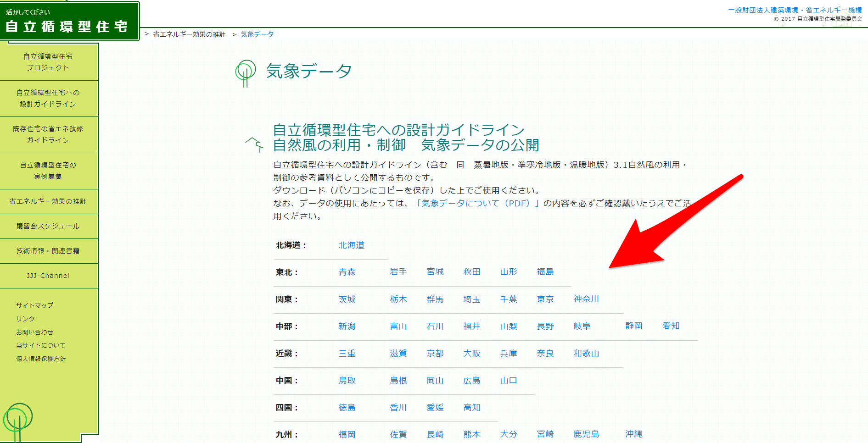Select 千葉 prefecture link
Viewport: 868px width, 443px height.
509,299
